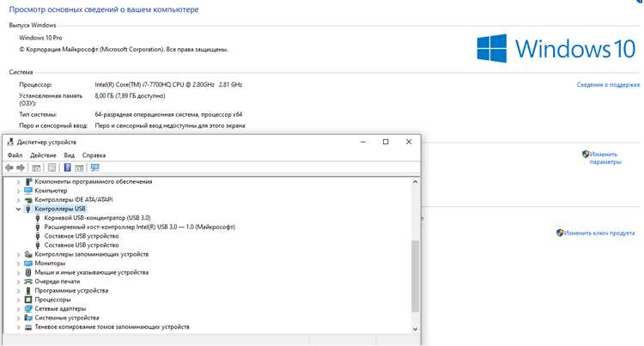Viewport: 644px width, 346px height.
Task: Expand the Программные устройства node
Action: (x=18, y=290)
